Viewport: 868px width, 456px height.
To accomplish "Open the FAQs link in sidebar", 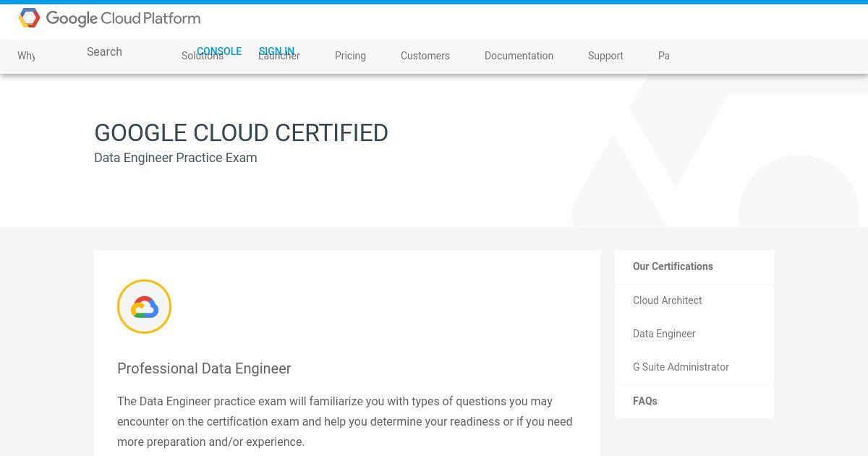I will 644,401.
